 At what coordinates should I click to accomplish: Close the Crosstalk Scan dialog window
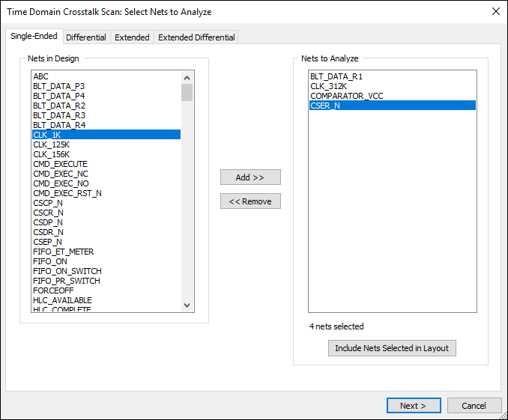pyautogui.click(x=495, y=12)
